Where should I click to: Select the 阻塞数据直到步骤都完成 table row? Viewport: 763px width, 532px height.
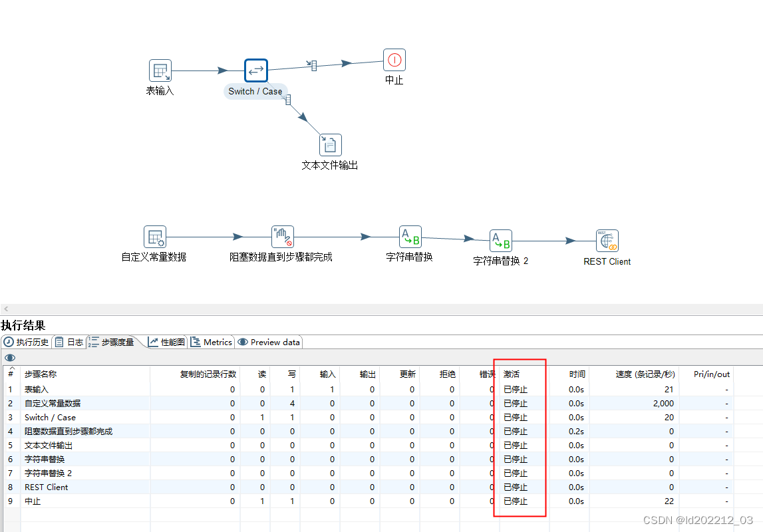point(367,432)
